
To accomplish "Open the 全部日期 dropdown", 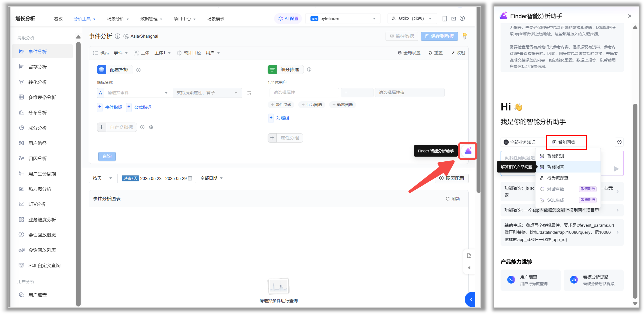I will 211,178.
